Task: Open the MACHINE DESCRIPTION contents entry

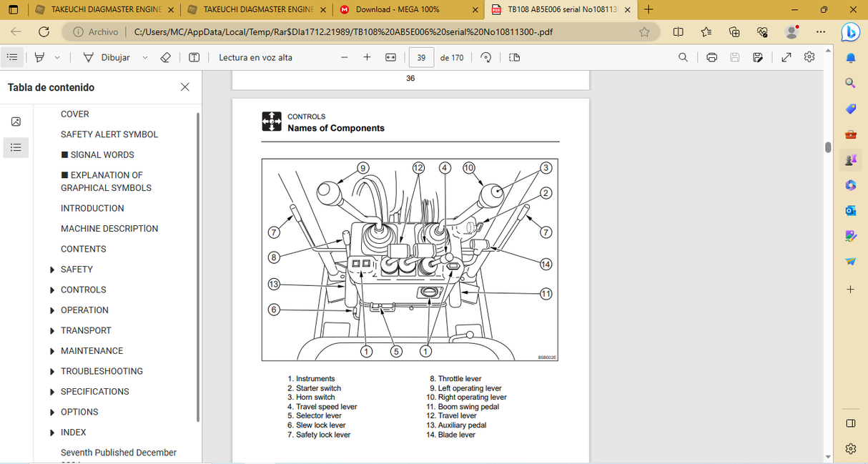Action: 109,229
